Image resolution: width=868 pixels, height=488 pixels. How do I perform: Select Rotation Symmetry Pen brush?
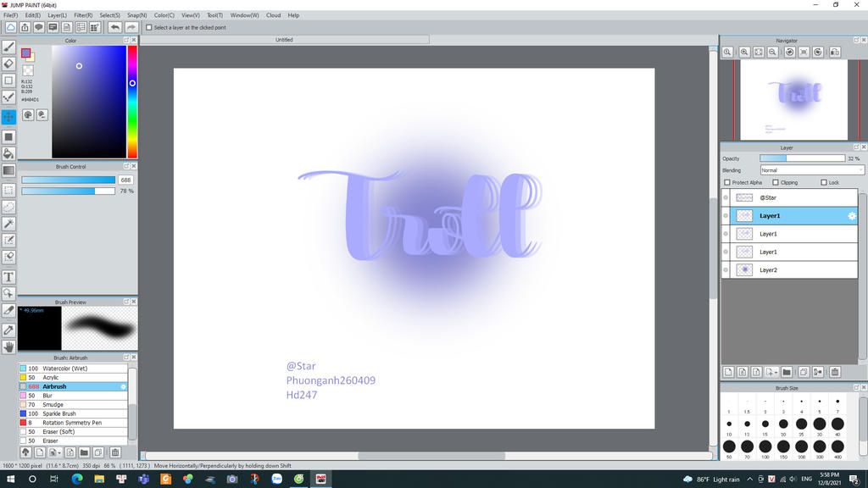73,423
